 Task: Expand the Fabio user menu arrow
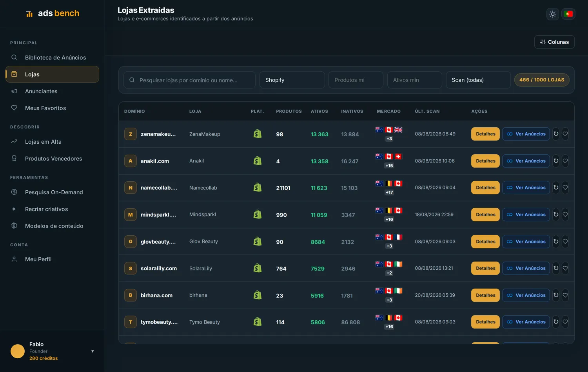93,351
